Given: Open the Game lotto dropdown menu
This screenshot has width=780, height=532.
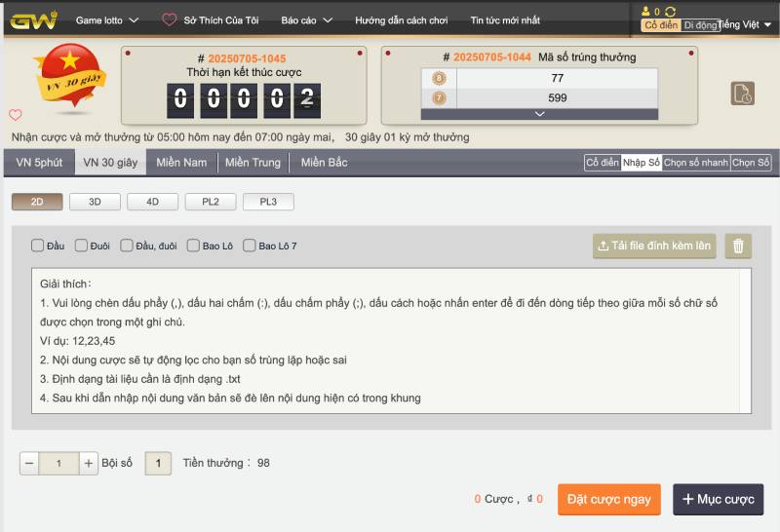Looking at the screenshot, I should tap(107, 20).
